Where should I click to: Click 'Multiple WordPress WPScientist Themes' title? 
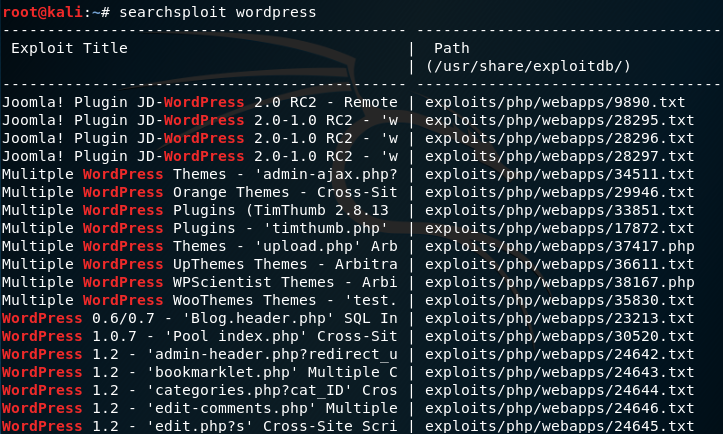point(200,282)
